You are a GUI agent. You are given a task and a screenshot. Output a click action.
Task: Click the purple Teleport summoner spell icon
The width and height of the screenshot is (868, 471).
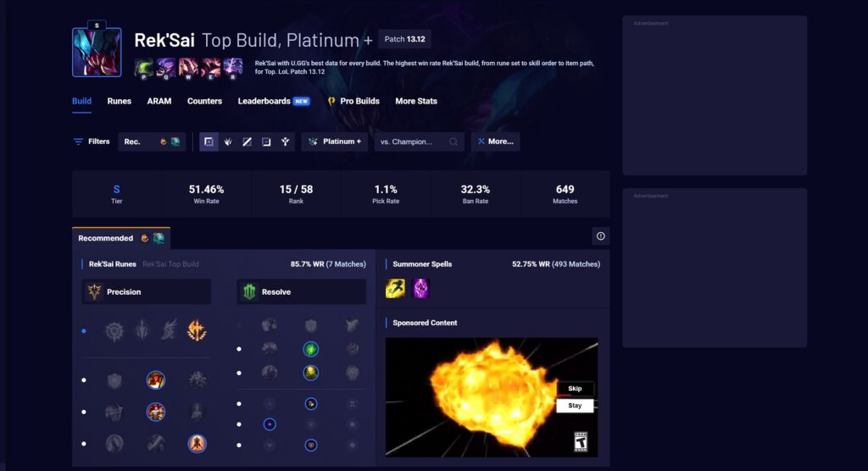420,289
